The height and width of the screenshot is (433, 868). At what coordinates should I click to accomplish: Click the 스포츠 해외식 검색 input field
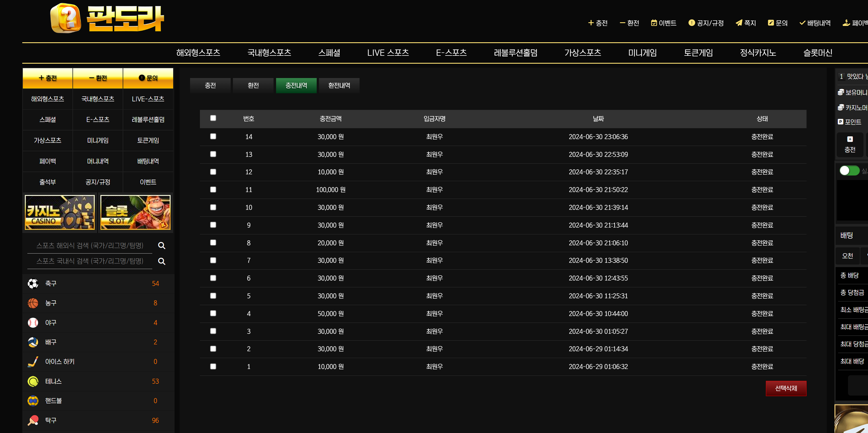90,245
